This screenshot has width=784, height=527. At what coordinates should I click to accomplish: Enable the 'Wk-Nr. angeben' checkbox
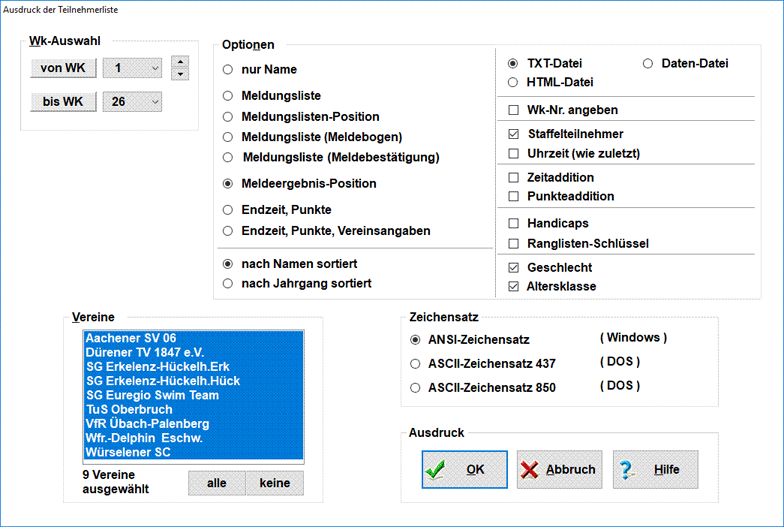point(514,110)
